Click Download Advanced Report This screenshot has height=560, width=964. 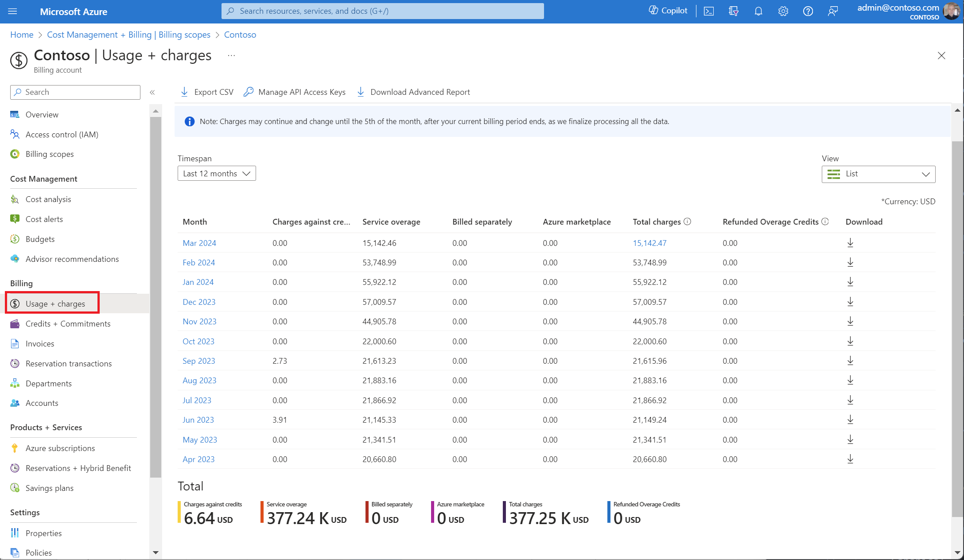[x=414, y=92]
